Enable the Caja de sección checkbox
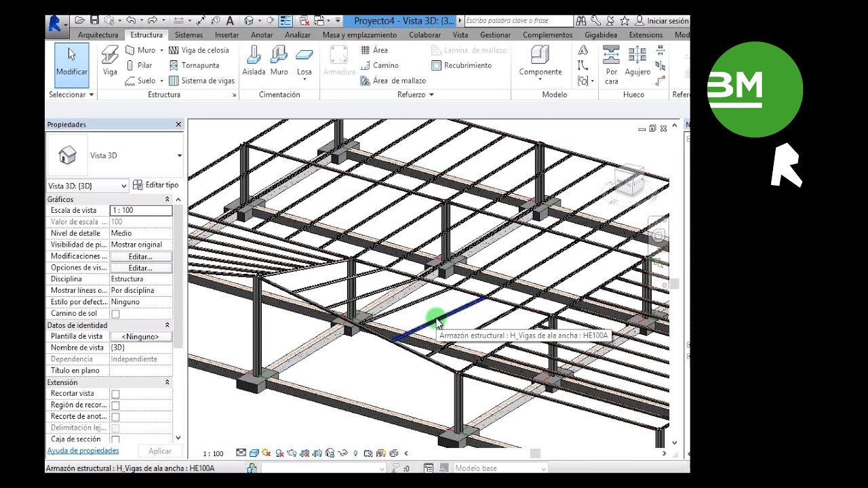The image size is (868, 488). coord(115,439)
